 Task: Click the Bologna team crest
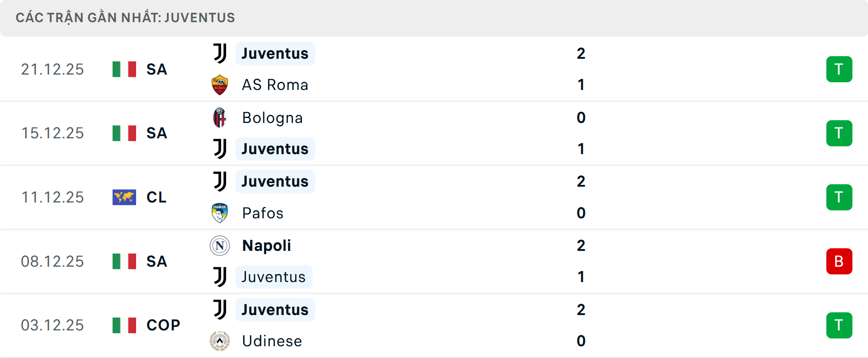(x=220, y=118)
